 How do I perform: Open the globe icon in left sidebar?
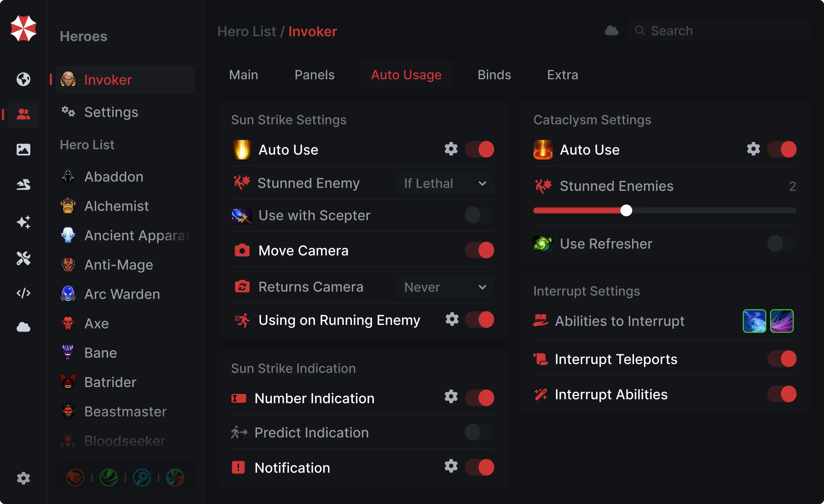point(23,79)
